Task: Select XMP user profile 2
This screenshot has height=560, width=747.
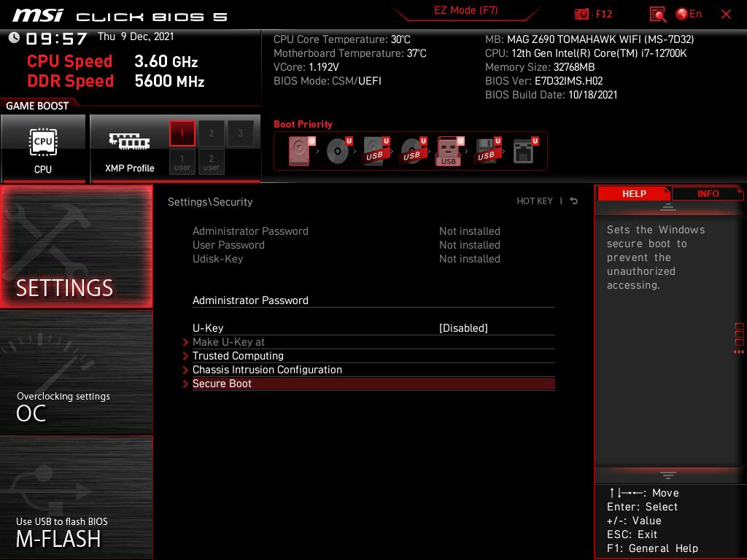Action: (211, 162)
